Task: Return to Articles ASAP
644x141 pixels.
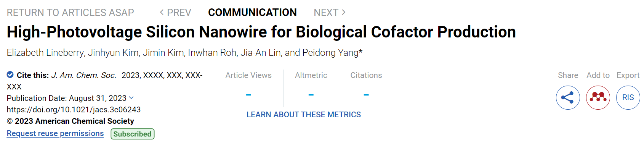Action: click(70, 13)
